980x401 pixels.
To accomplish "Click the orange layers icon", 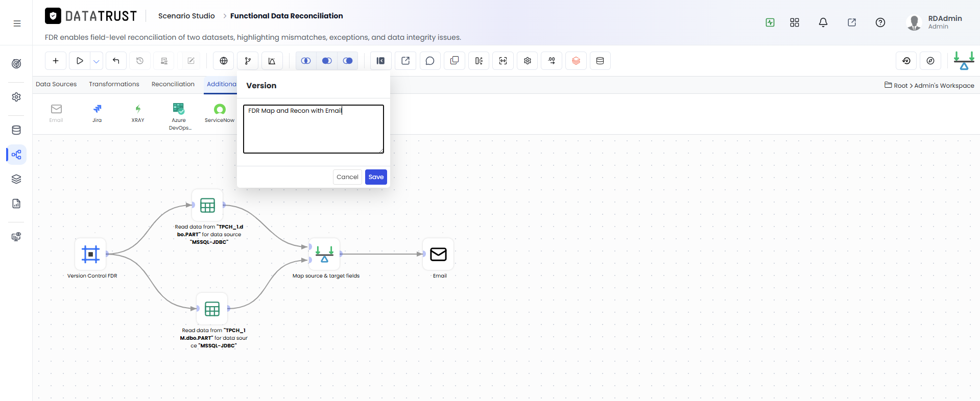I will pyautogui.click(x=576, y=61).
